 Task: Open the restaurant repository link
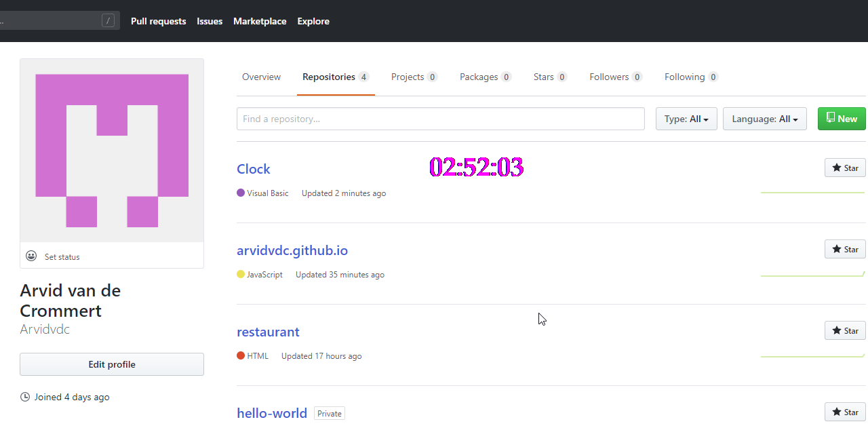coord(268,332)
